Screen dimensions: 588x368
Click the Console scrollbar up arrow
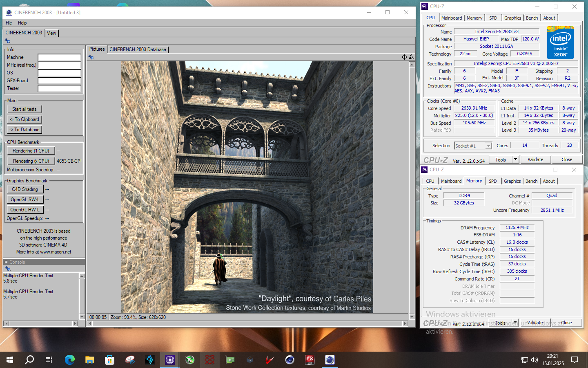coord(82,276)
